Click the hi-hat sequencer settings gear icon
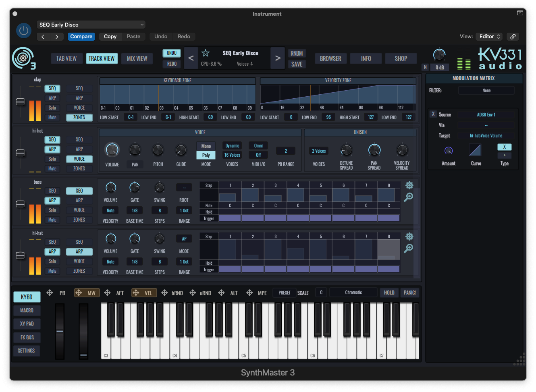The image size is (536, 392). coord(409,236)
